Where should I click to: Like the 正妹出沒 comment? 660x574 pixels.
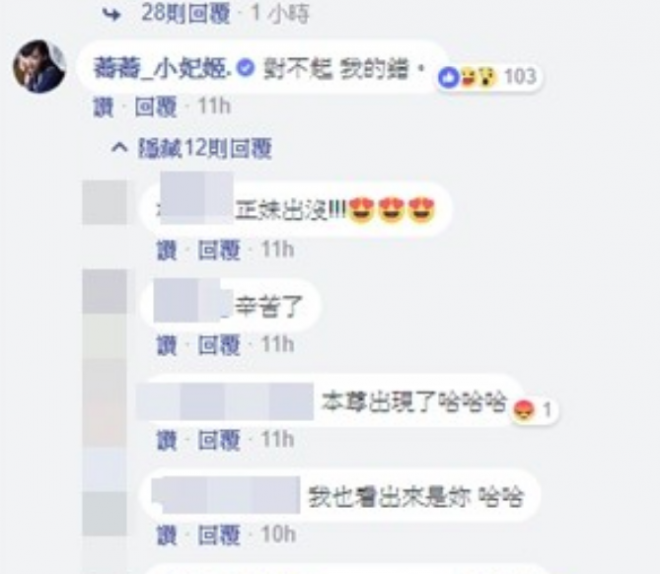(167, 250)
